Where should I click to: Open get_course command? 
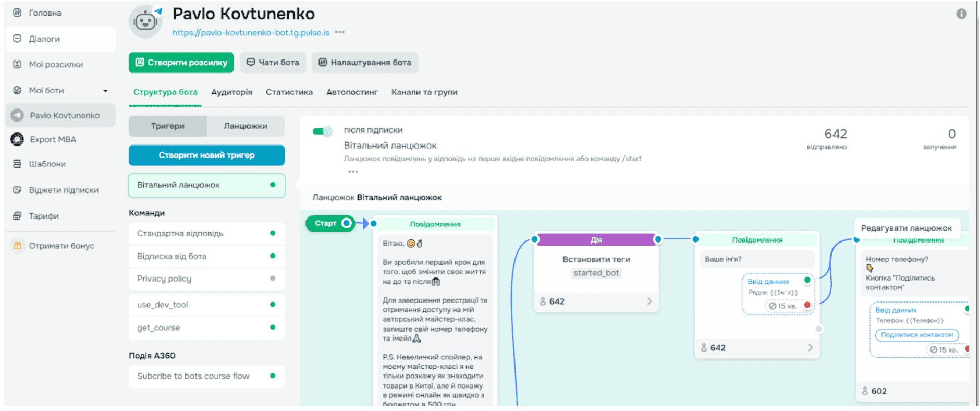coord(206,328)
